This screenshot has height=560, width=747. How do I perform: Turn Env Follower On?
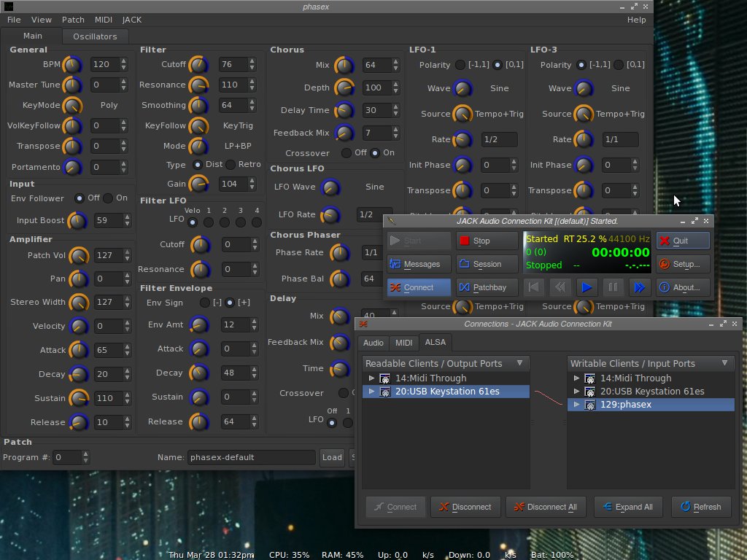[108, 198]
